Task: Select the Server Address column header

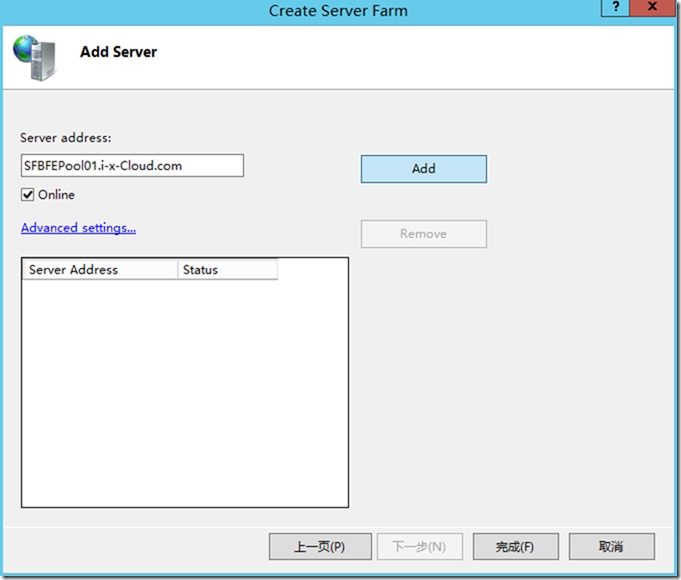Action: point(100,270)
